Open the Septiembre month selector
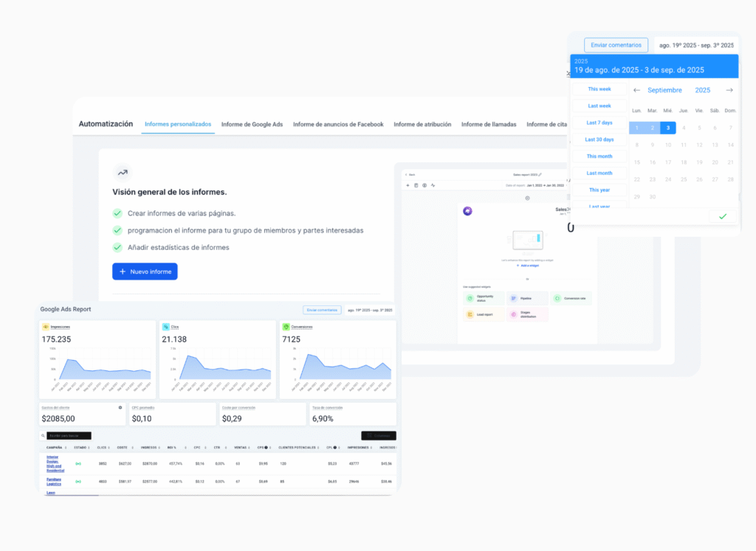Viewport: 756px width, 551px height. pyautogui.click(x=665, y=90)
